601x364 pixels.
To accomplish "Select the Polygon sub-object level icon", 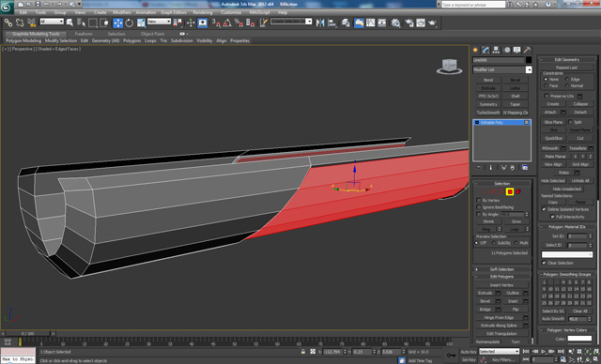I will [509, 191].
